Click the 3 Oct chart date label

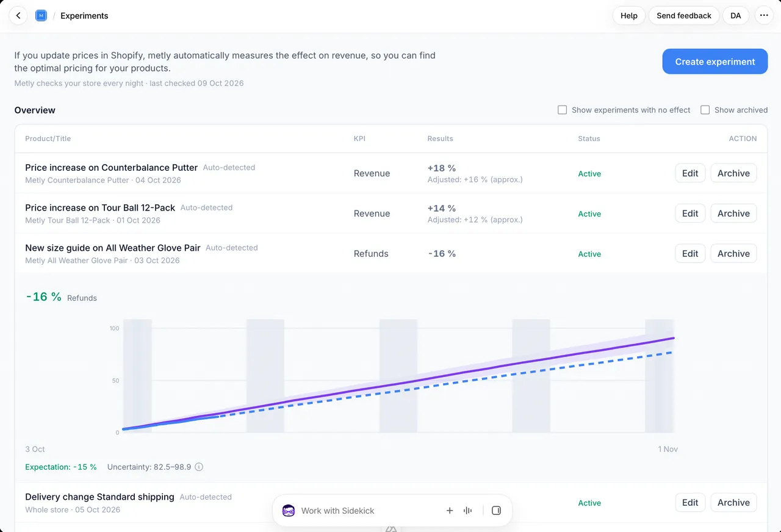tap(35, 449)
